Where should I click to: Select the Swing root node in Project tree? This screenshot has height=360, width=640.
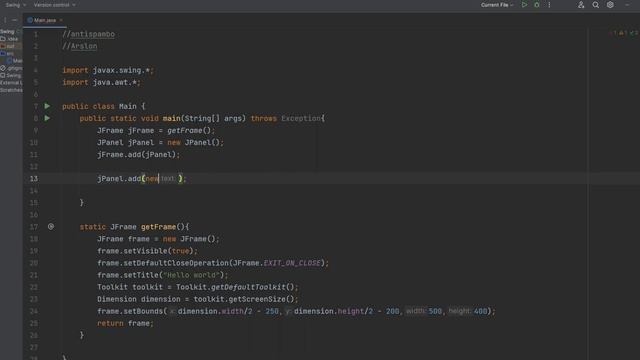point(8,31)
